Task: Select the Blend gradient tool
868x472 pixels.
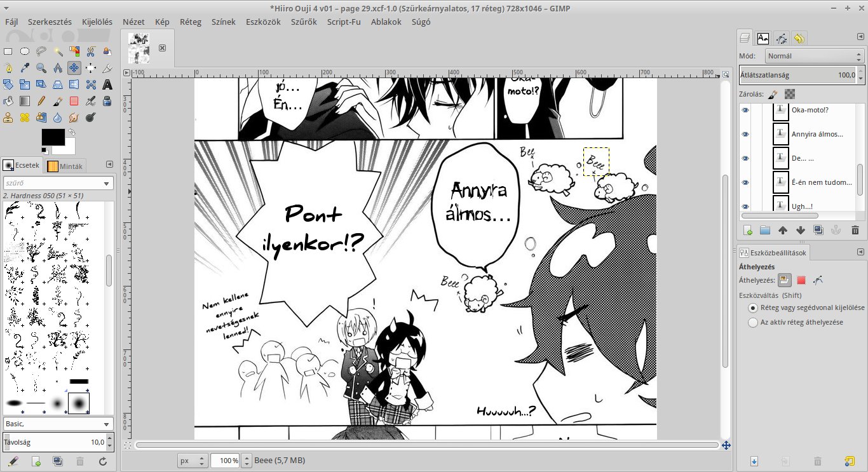Action: pos(25,101)
